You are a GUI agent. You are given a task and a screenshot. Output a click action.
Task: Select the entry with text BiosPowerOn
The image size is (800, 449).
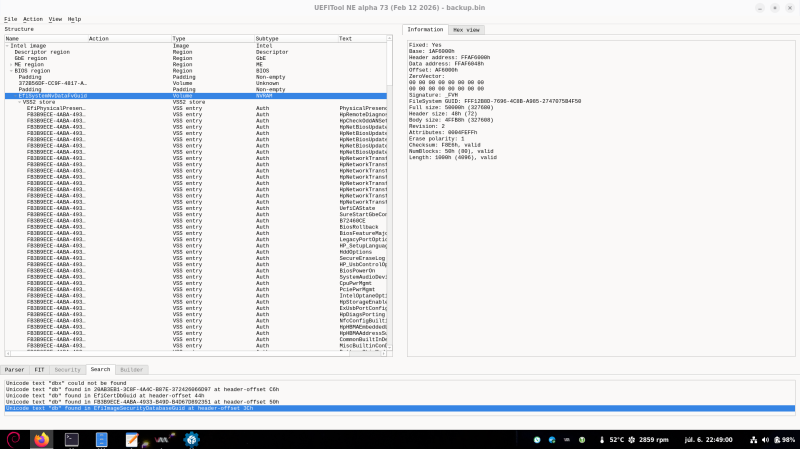point(195,271)
